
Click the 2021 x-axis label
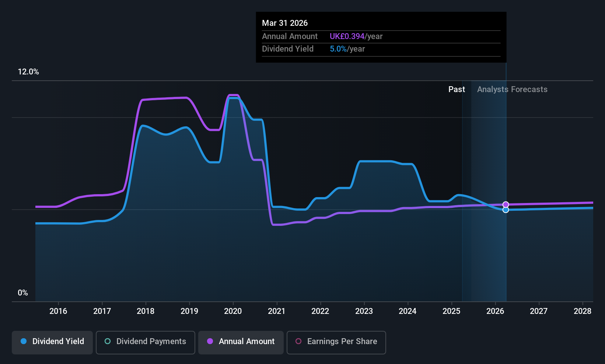pos(277,311)
